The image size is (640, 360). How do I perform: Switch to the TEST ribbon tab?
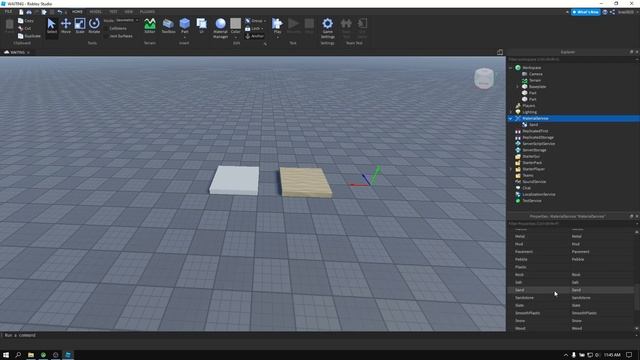(x=113, y=12)
